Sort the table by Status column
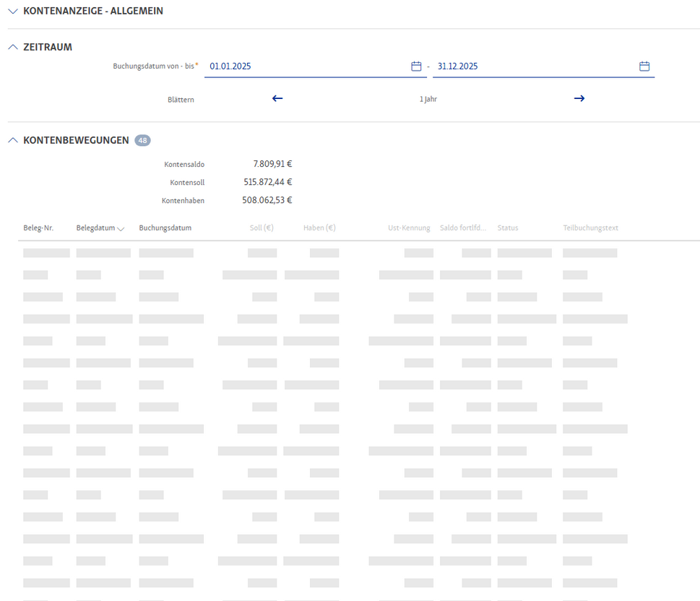 point(508,228)
